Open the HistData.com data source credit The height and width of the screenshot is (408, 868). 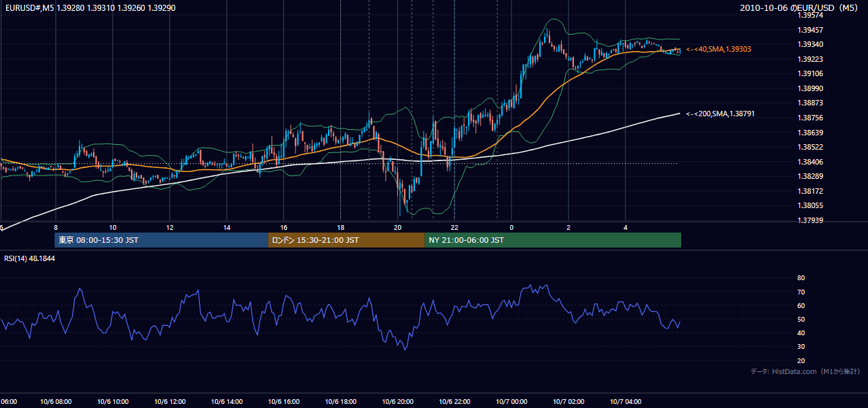tap(806, 371)
